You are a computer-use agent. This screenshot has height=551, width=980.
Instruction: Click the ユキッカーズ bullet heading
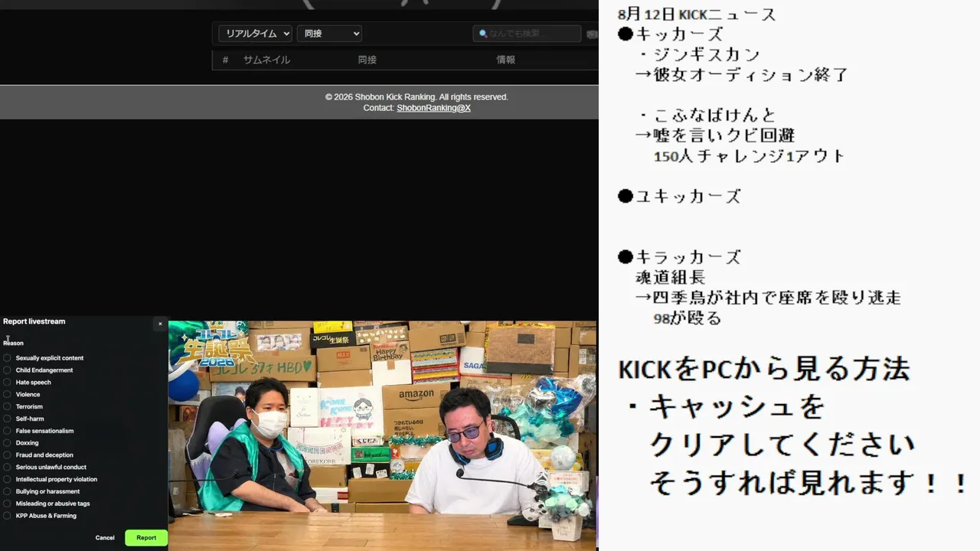pos(679,197)
